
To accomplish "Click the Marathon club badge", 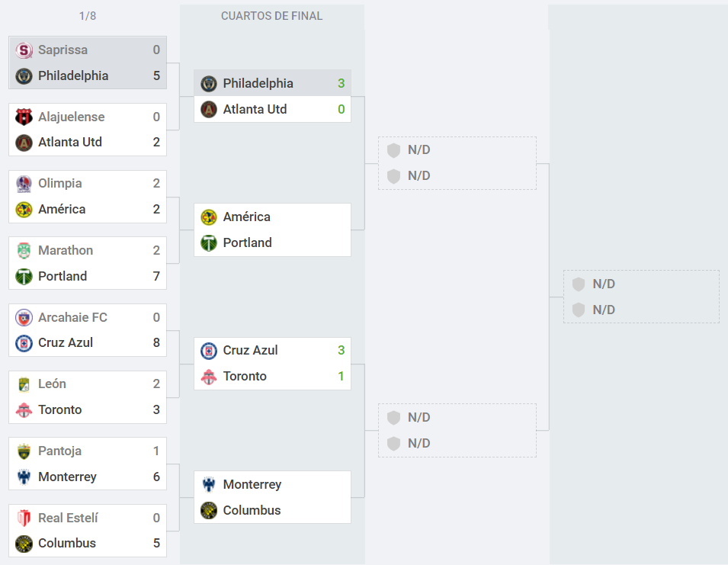I will pos(24,251).
